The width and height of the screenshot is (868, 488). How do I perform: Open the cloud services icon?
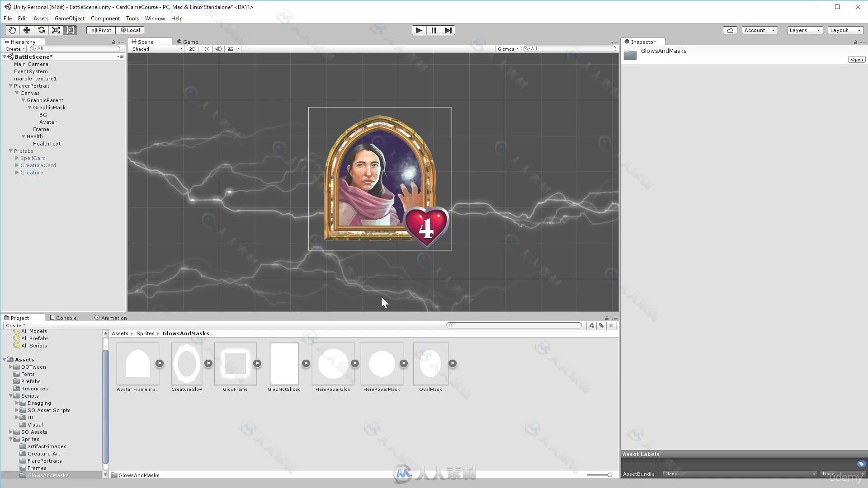[x=730, y=30]
